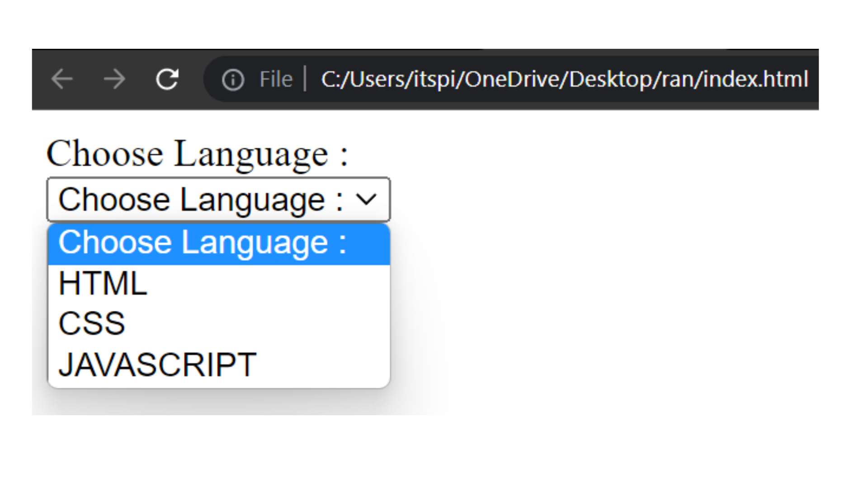The height and width of the screenshot is (488, 868).
Task: Click the File label in address bar
Action: (x=276, y=80)
